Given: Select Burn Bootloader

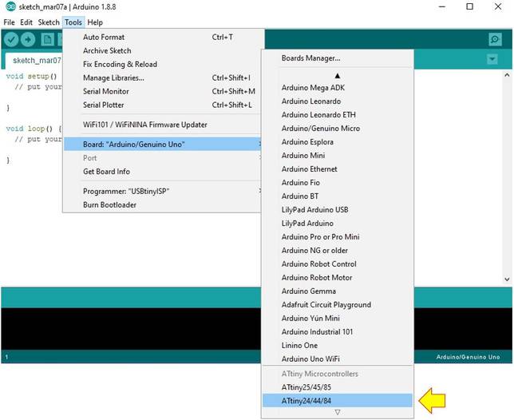Looking at the screenshot, I should coord(162,204).
